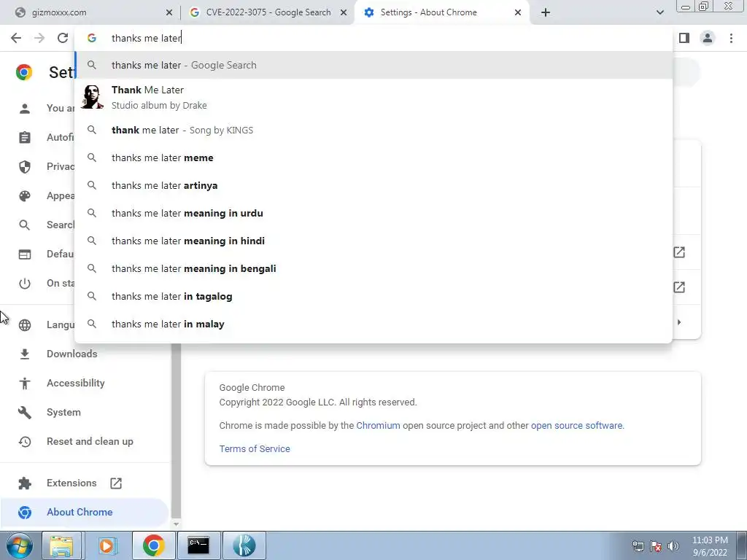
Task: Open Default browser icon in sidebar
Action: [25, 254]
